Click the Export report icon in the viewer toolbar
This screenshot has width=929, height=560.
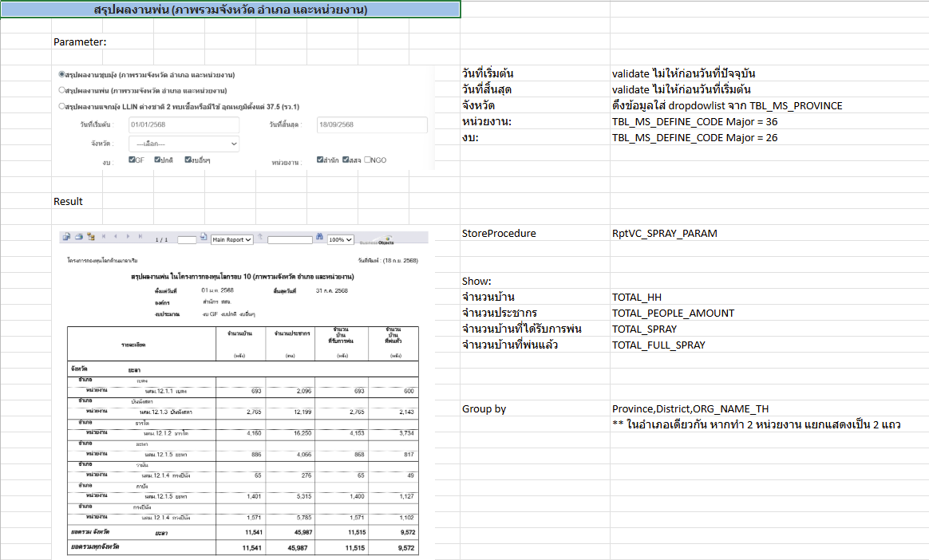point(66,237)
